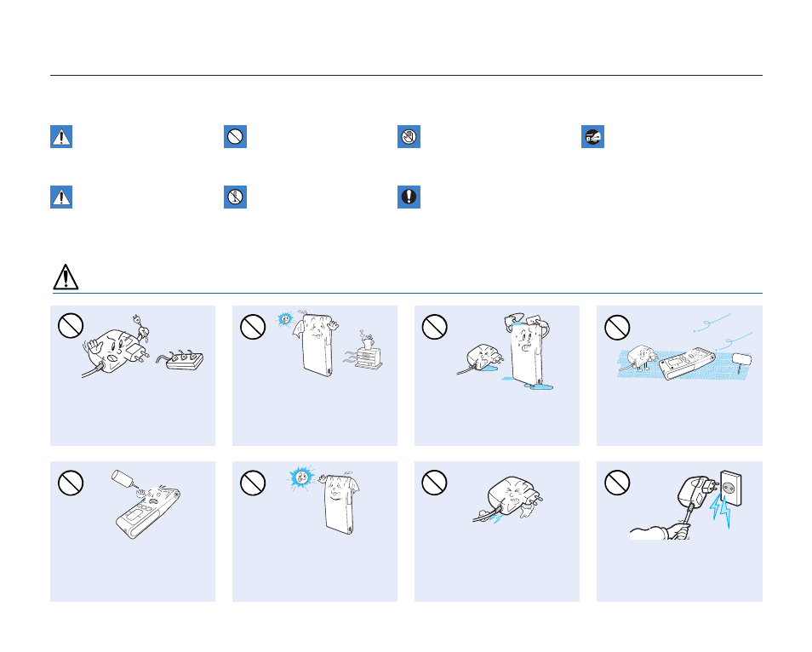
Task: Click the large outlined warning triangle
Action: point(66,277)
